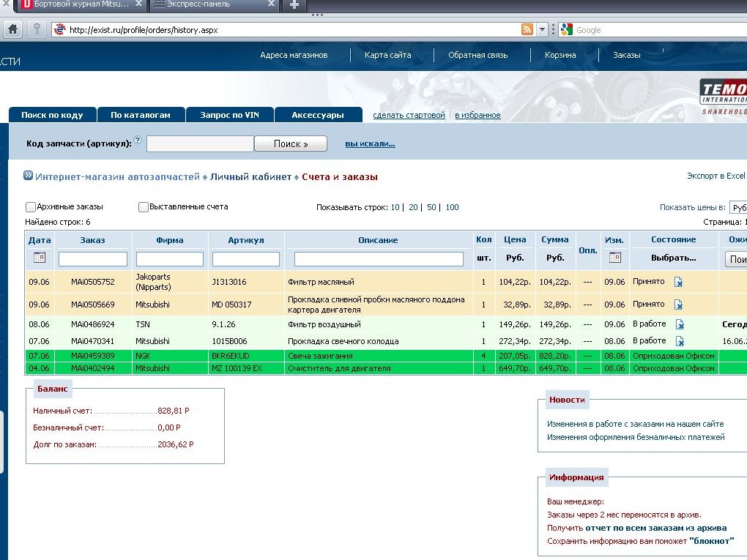Screen dimensions: 747x560
Task: Switch to the Бортовой журнал Mitsu tab
Action: [81, 4]
